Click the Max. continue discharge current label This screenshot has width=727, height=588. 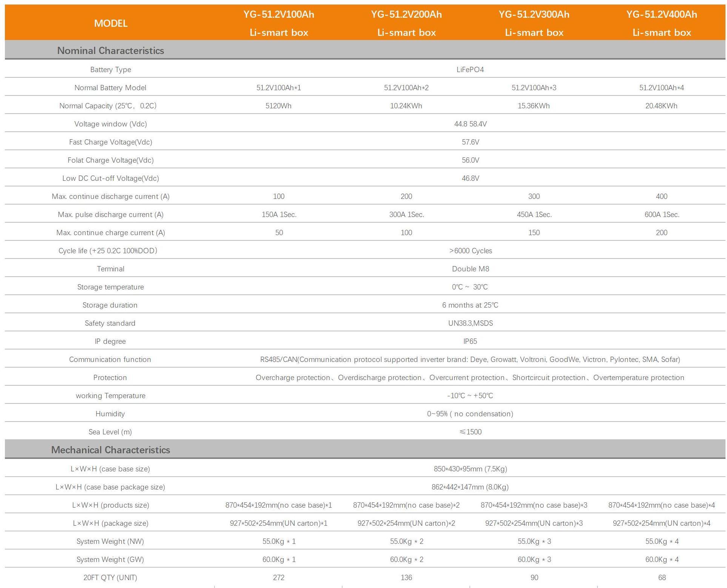[x=111, y=196]
